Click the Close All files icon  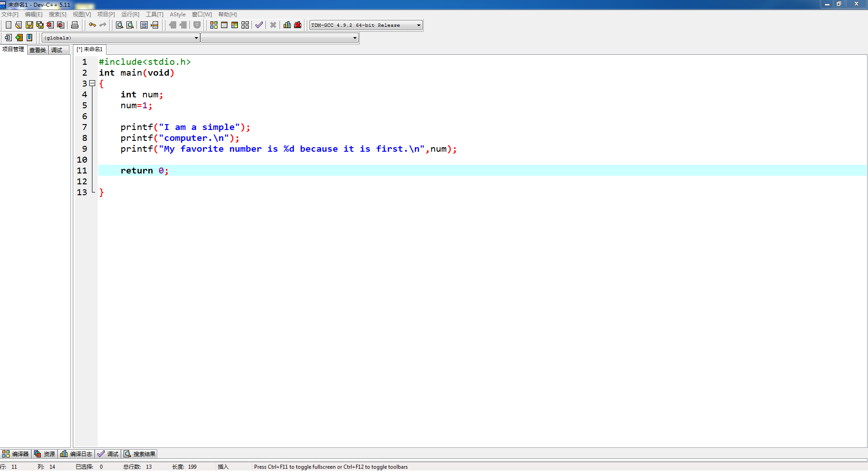(x=61, y=25)
